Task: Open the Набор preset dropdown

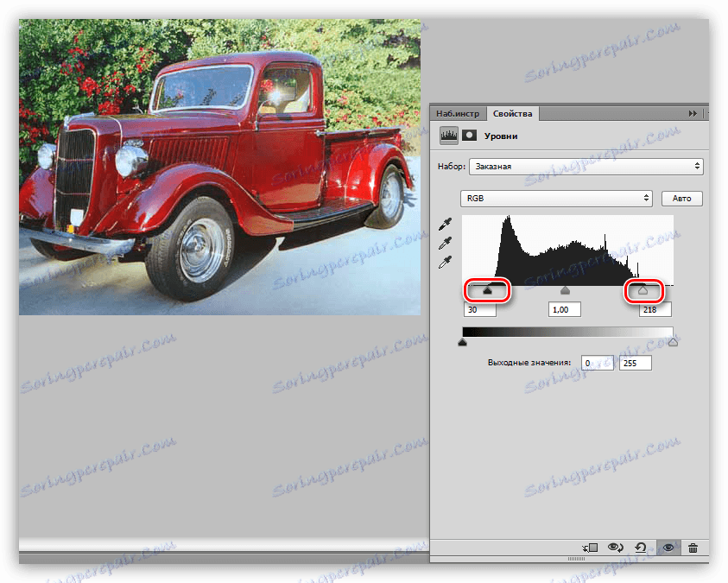Action: point(586,166)
